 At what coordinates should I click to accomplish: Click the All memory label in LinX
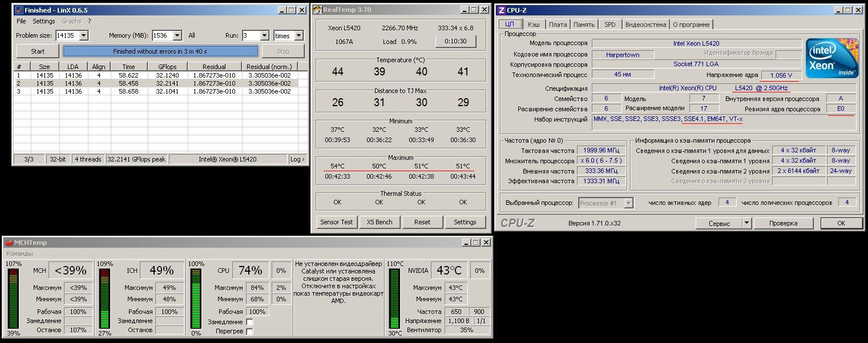click(x=192, y=35)
